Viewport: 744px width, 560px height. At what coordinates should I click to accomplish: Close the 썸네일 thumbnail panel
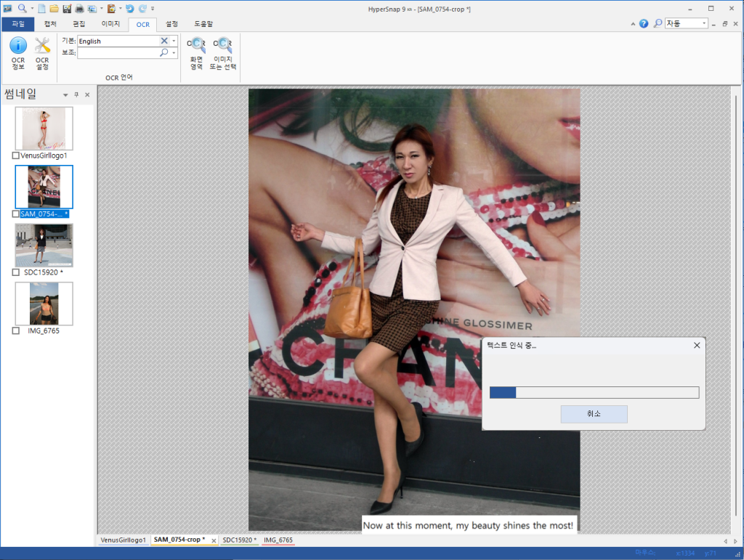[x=87, y=95]
